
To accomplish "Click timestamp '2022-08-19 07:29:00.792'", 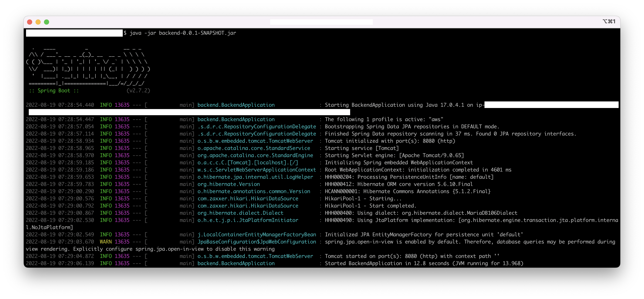I will pos(60,206).
